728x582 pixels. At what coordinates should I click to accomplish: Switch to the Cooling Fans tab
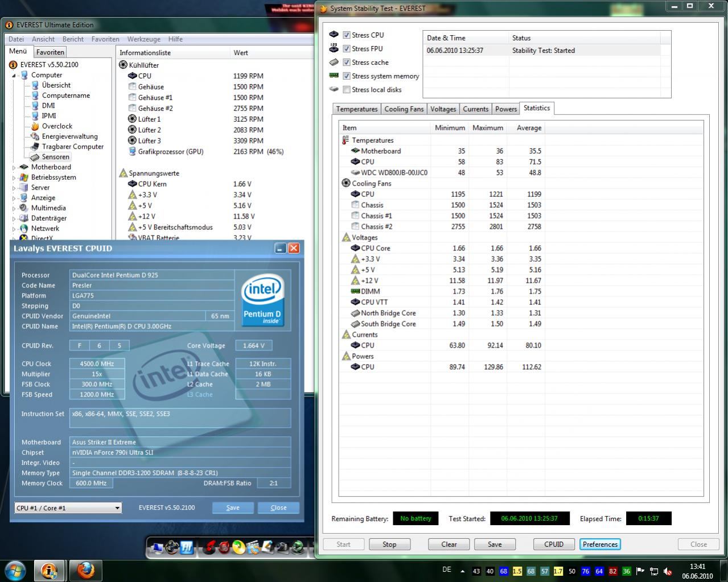[404, 109]
